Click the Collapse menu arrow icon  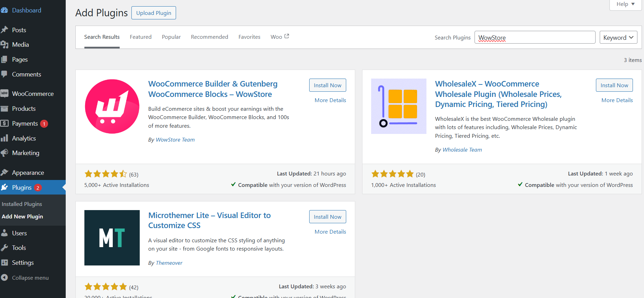pyautogui.click(x=4, y=278)
